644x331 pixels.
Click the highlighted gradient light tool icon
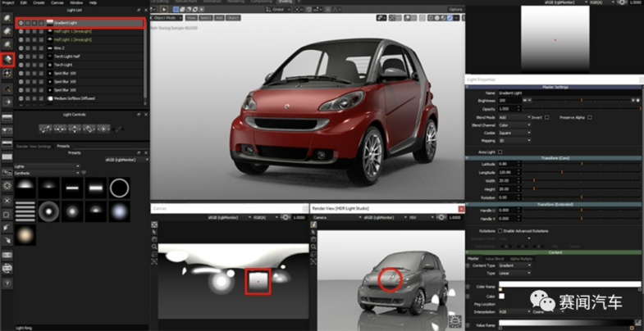click(x=7, y=59)
